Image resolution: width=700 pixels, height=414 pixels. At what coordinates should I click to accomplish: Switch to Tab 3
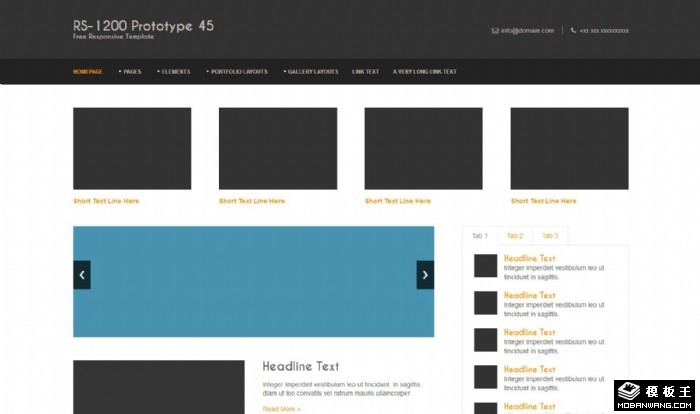(x=549, y=236)
